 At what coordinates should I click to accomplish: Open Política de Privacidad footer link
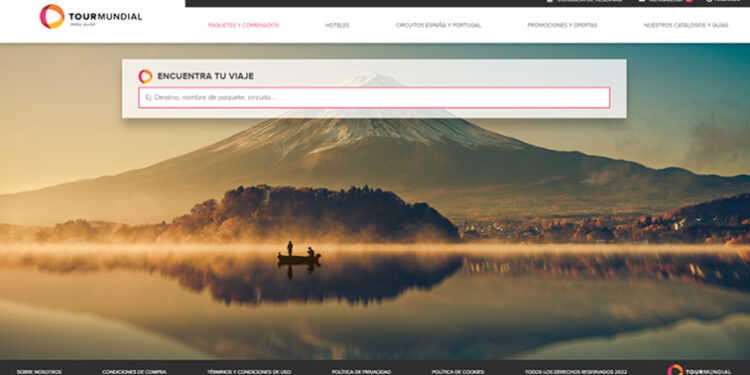pyautogui.click(x=362, y=372)
